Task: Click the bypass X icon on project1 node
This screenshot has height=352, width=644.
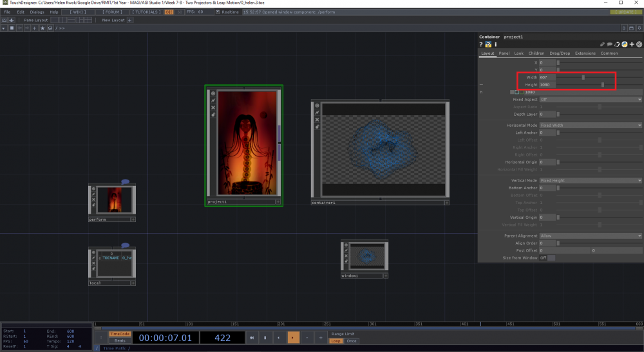Action: (213, 107)
